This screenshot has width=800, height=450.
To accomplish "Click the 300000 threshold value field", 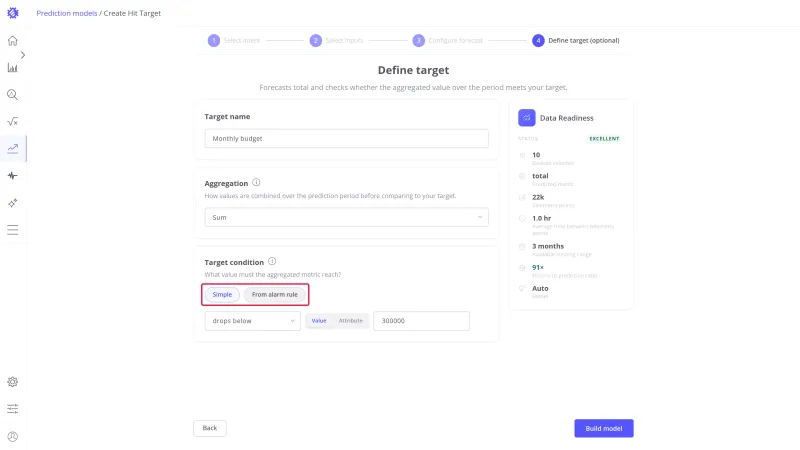I will coord(421,321).
